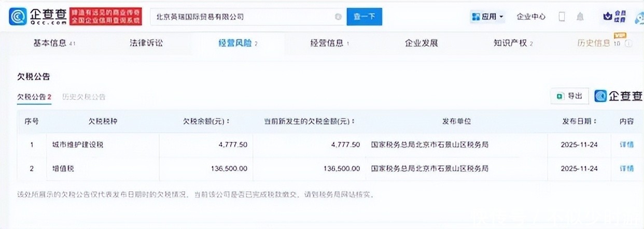This screenshot has width=644, height=229.
Task: Open 详情 for the 城市维护建设税 row
Action: (626, 145)
